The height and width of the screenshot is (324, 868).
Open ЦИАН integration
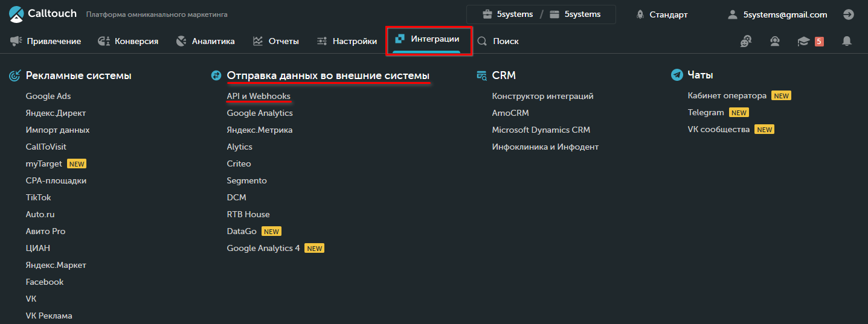click(x=37, y=248)
